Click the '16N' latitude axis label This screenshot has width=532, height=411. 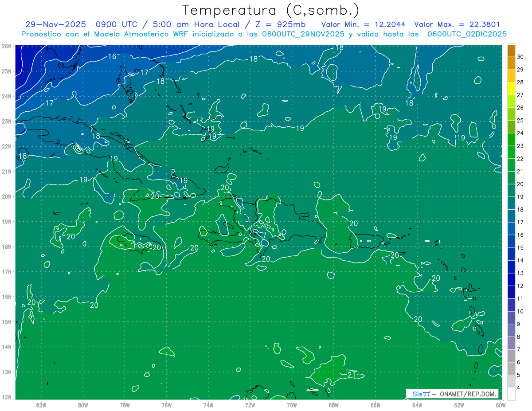coord(6,297)
